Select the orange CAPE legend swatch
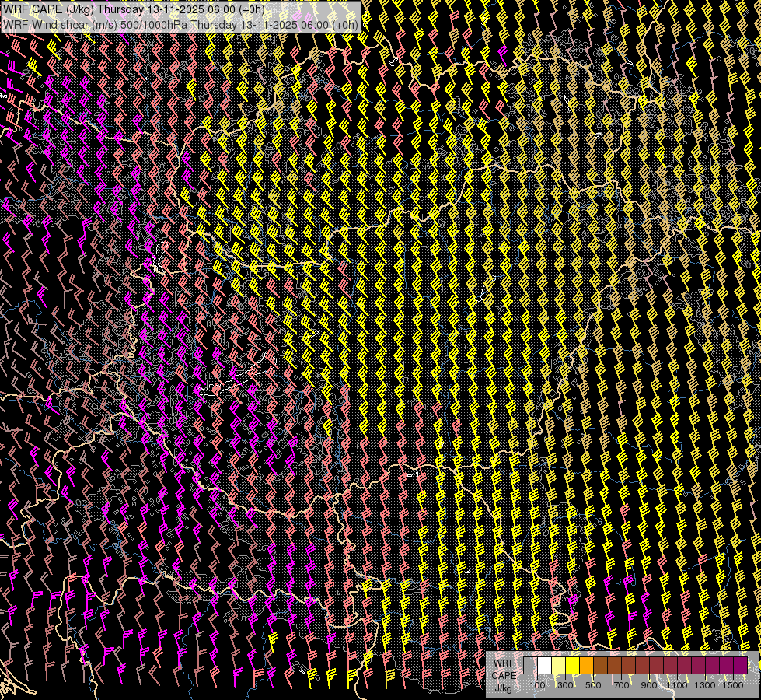This screenshot has width=761, height=700. coord(587,666)
